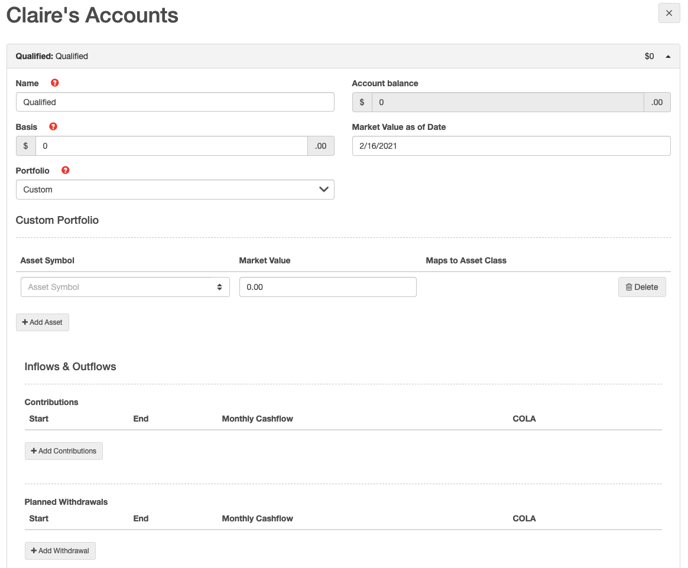Click the help icon next to Basis

click(53, 127)
